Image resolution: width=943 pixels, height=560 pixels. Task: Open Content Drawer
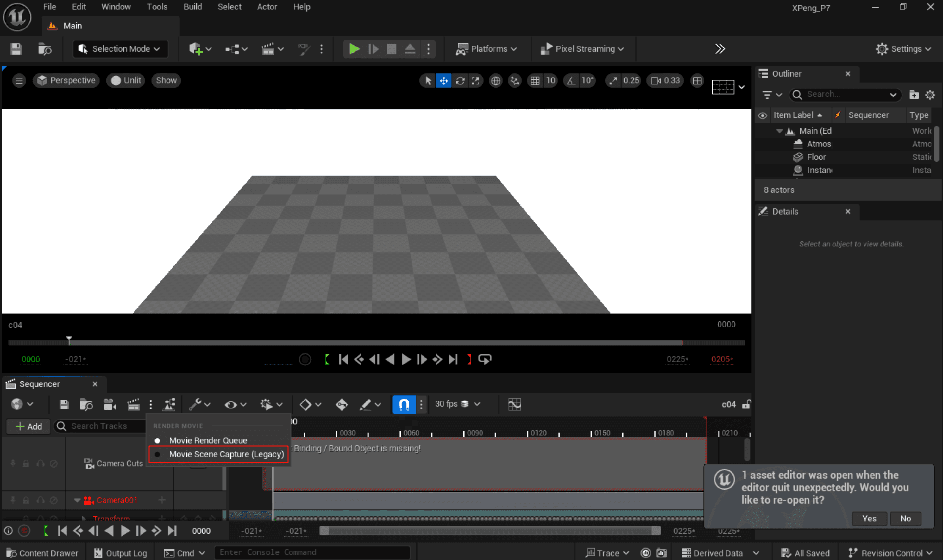coord(43,553)
